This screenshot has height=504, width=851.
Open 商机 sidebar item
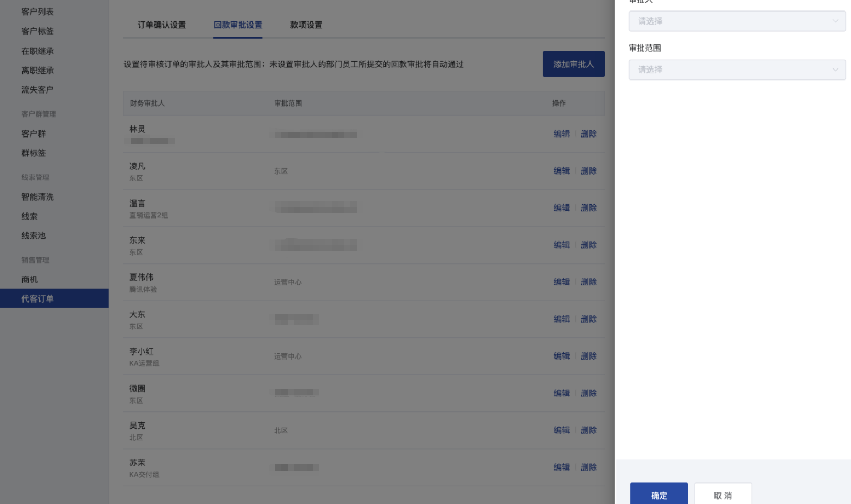click(x=29, y=279)
